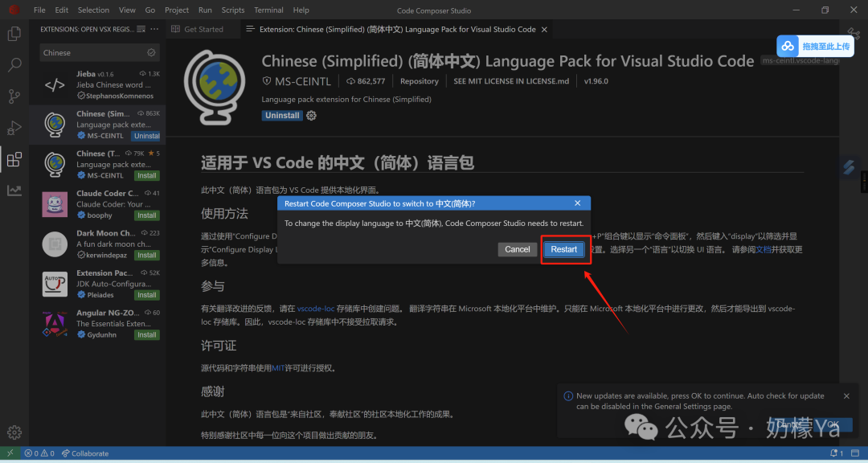Open Extensions views and more actions ellipsis
868x463 pixels.
click(x=154, y=29)
